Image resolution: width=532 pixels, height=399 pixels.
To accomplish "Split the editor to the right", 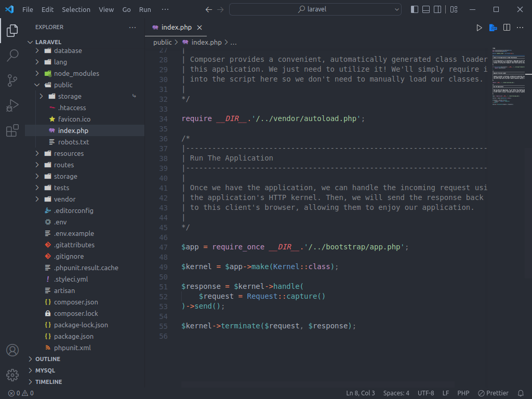I will (507, 28).
